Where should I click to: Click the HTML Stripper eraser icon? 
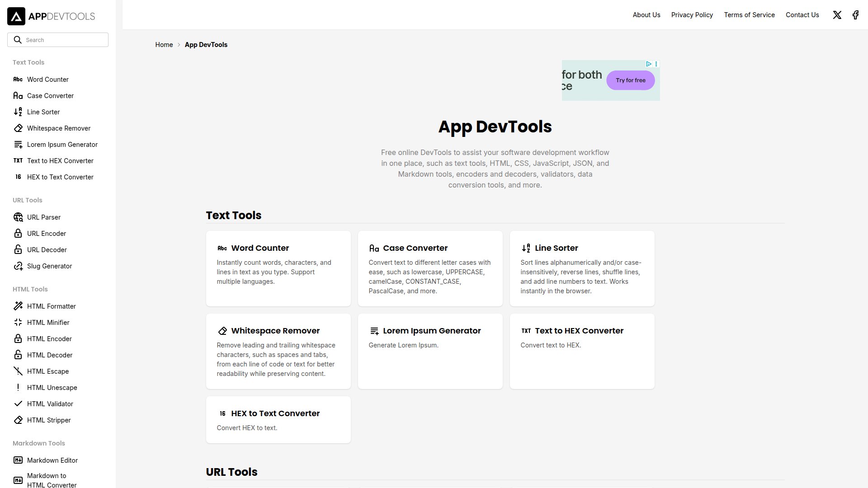(18, 420)
